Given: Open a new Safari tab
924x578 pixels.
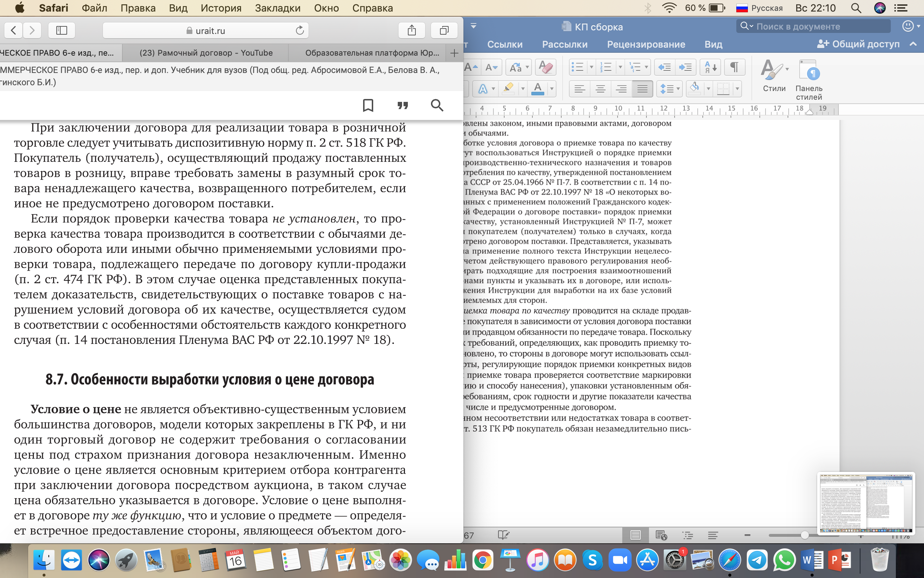Looking at the screenshot, I should [x=454, y=53].
